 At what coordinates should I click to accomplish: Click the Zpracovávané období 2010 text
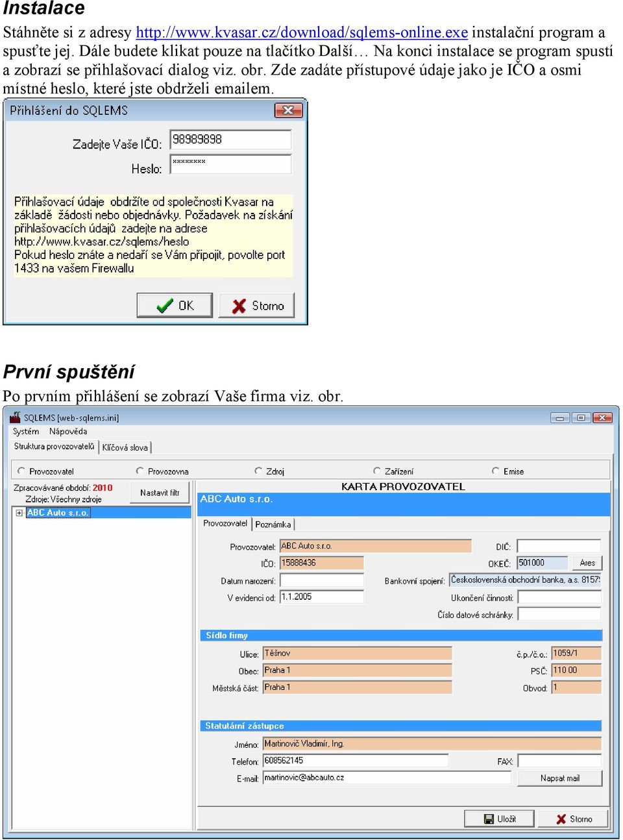[63, 488]
